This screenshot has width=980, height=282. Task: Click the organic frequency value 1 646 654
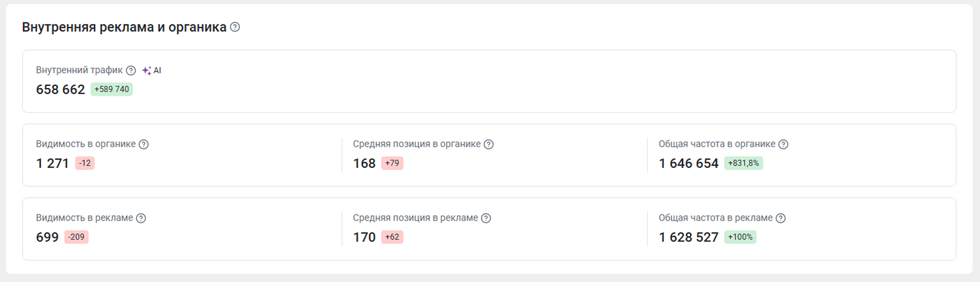[x=689, y=163]
